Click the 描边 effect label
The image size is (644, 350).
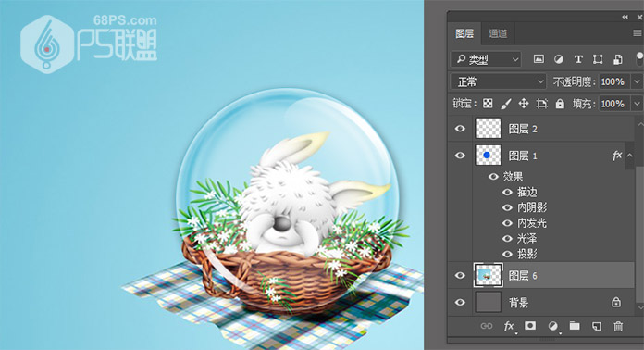526,192
